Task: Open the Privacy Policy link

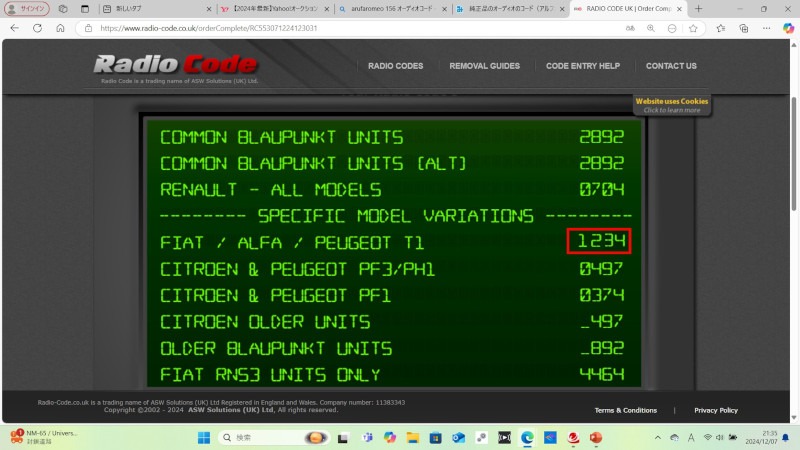Action: tap(716, 410)
